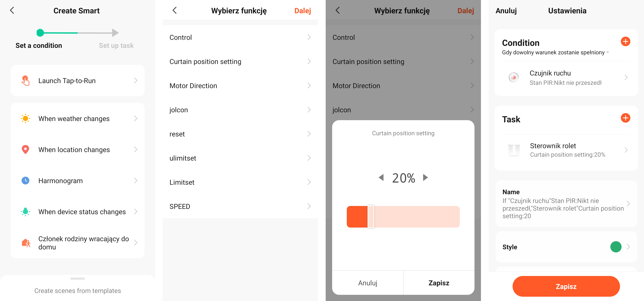Add a new task with plus icon

click(x=625, y=118)
